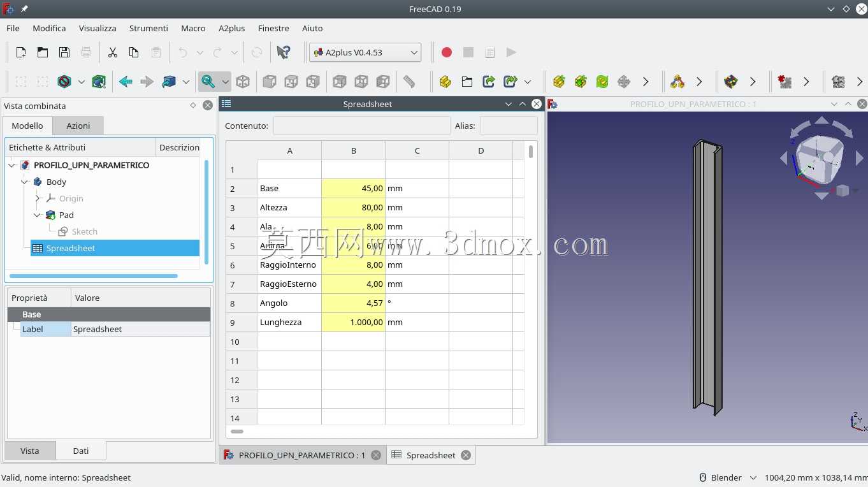This screenshot has height=487, width=868.
Task: Switch to the Azioni tab
Action: (x=78, y=126)
